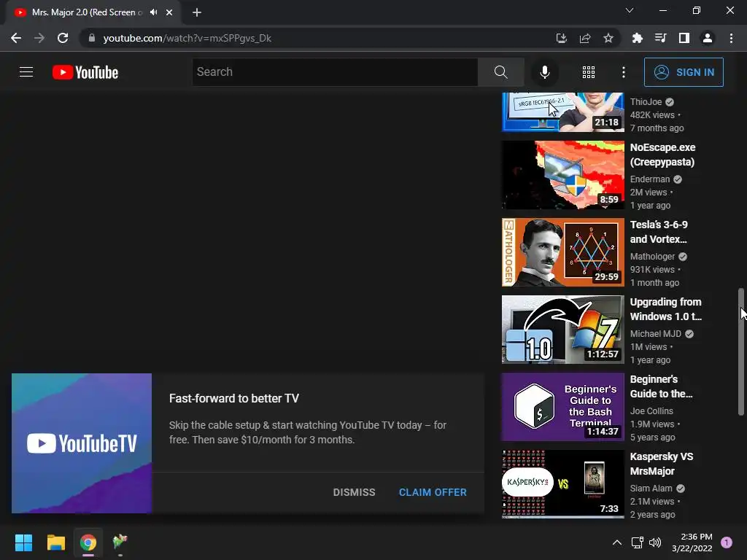The height and width of the screenshot is (560, 747).
Task: Click Enderman channel name
Action: pos(650,179)
